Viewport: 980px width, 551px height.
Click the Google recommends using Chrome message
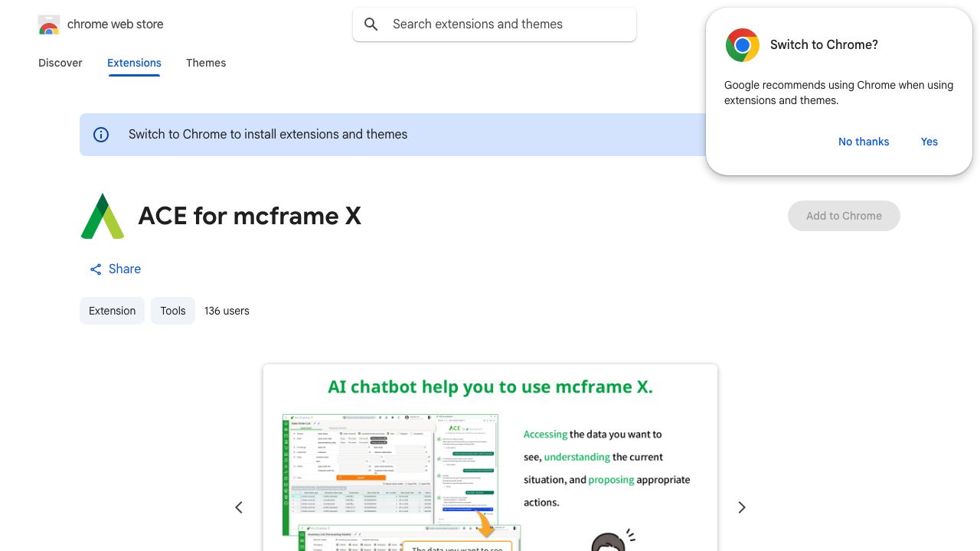(838, 93)
